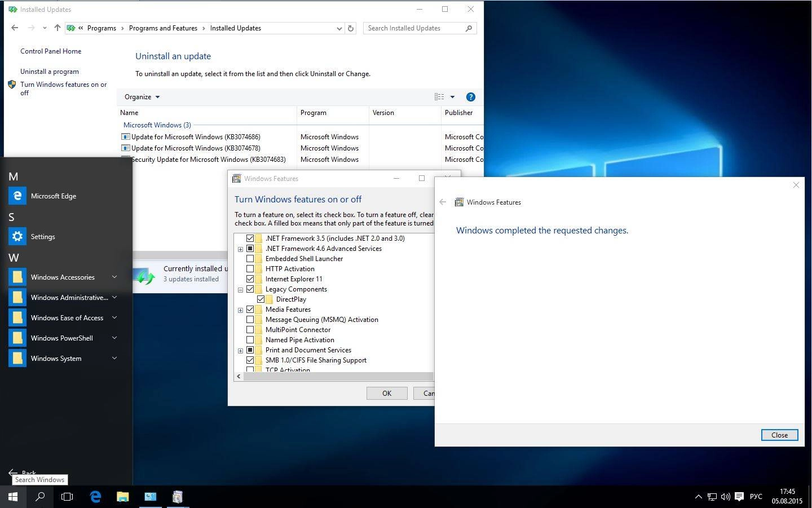Sort by Publisher column header
Image resolution: width=812 pixels, height=508 pixels.
coord(462,113)
